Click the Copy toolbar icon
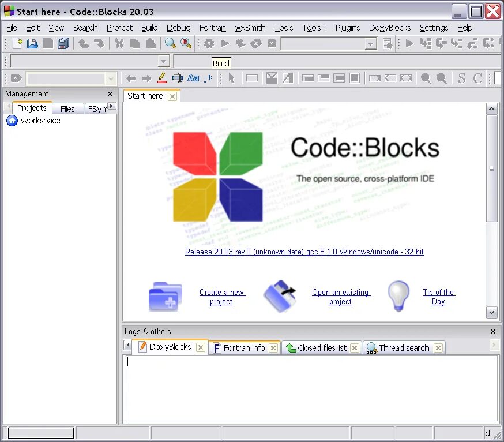The image size is (504, 442). (135, 43)
